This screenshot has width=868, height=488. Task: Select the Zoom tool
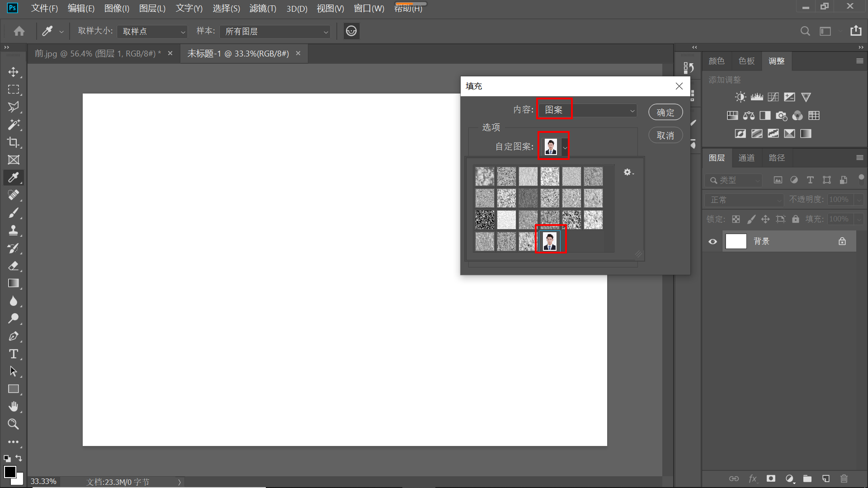point(14,424)
